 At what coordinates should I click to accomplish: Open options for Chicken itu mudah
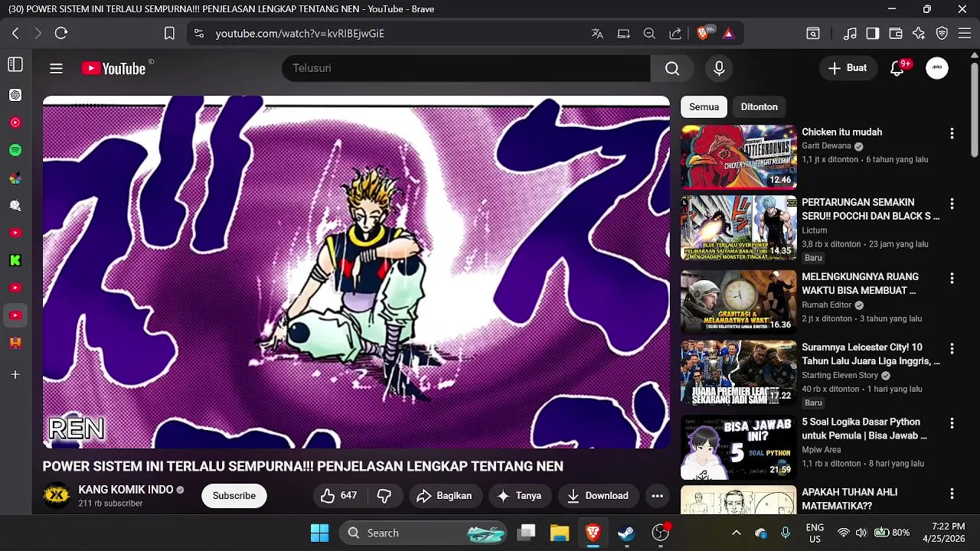coord(952,133)
